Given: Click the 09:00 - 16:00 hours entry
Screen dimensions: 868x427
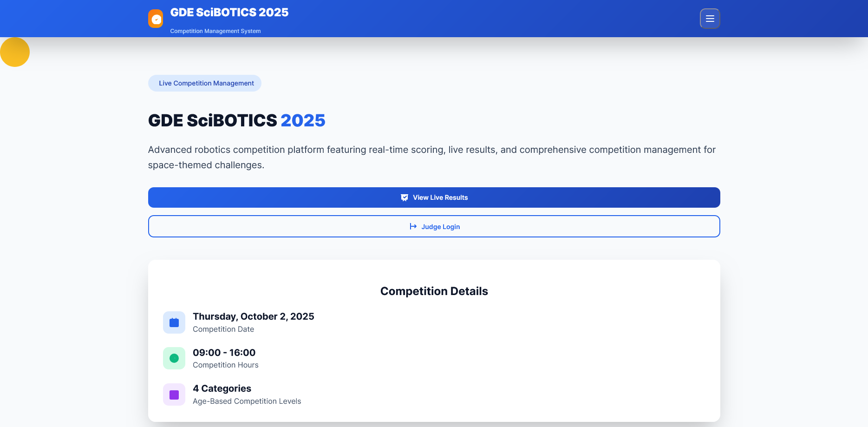Looking at the screenshot, I should click(x=224, y=353).
